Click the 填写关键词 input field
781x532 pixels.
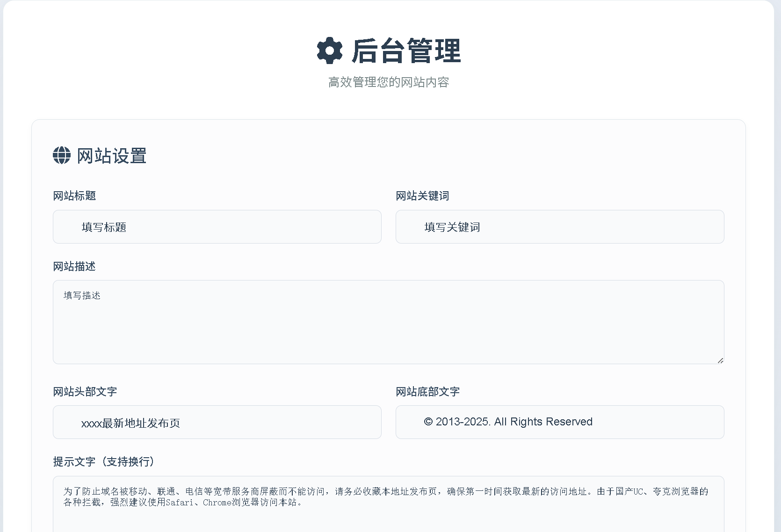click(559, 227)
